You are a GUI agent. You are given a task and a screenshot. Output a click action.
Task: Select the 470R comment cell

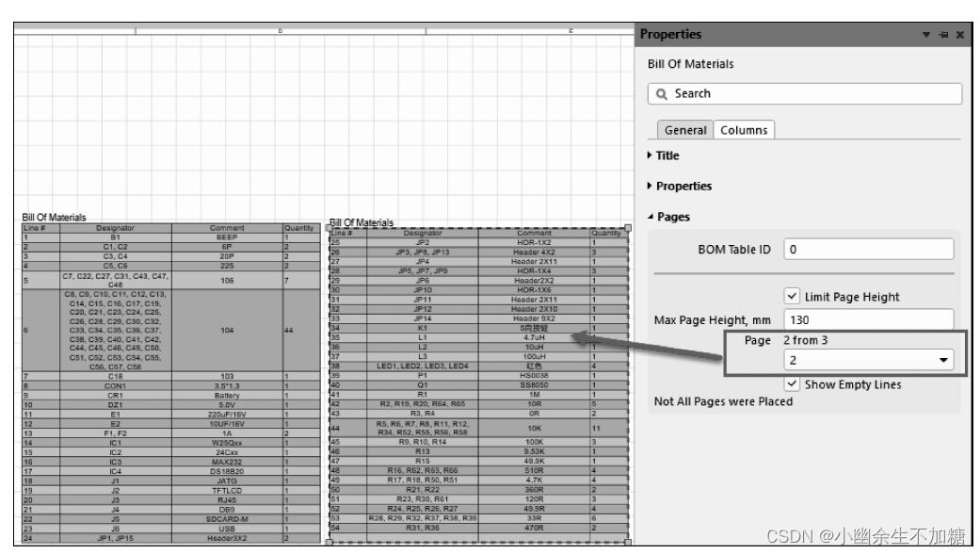(535, 528)
